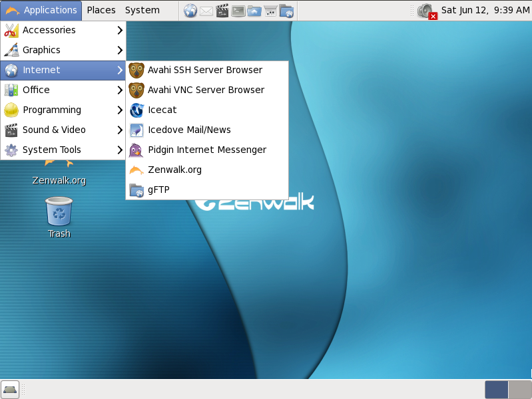
Task: Switch to the first workspace
Action: tap(496, 390)
